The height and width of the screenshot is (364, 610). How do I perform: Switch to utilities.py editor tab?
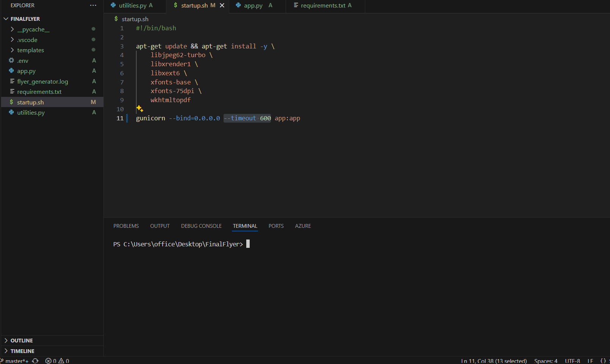pyautogui.click(x=135, y=5)
